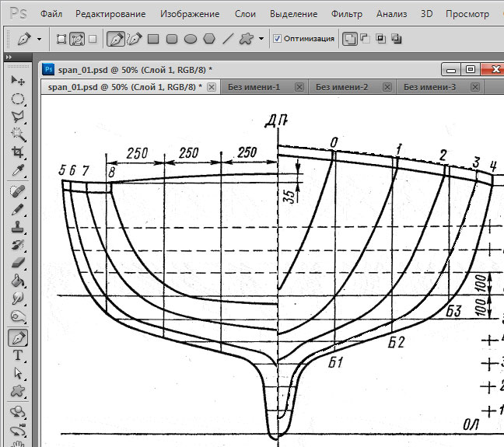Select the Move tool

[17, 81]
